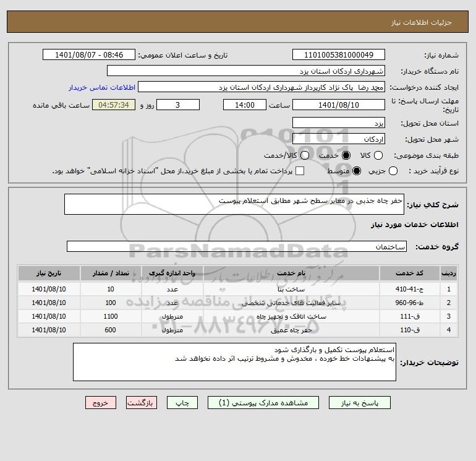Viewport: 476px width, 461px height.
Task: Click the تعداد / مقدار column header
Action: [111, 273]
